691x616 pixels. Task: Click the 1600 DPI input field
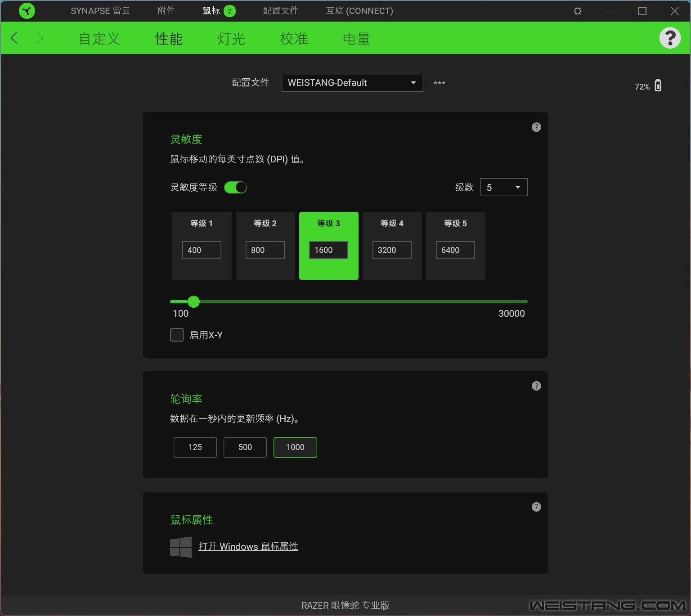point(328,250)
